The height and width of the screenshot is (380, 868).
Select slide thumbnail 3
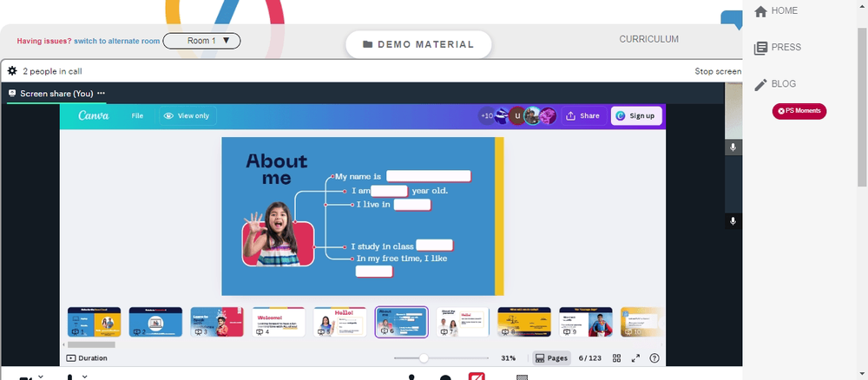[217, 322]
